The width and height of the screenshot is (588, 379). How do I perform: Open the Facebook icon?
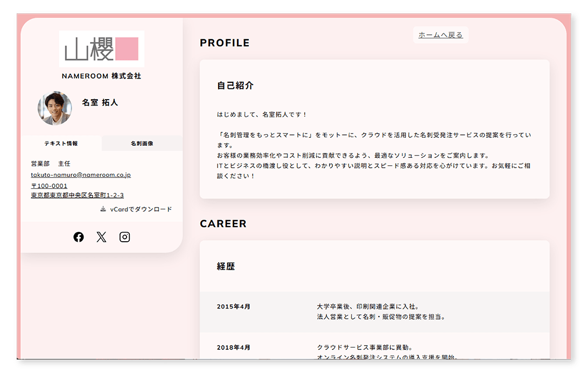point(79,237)
